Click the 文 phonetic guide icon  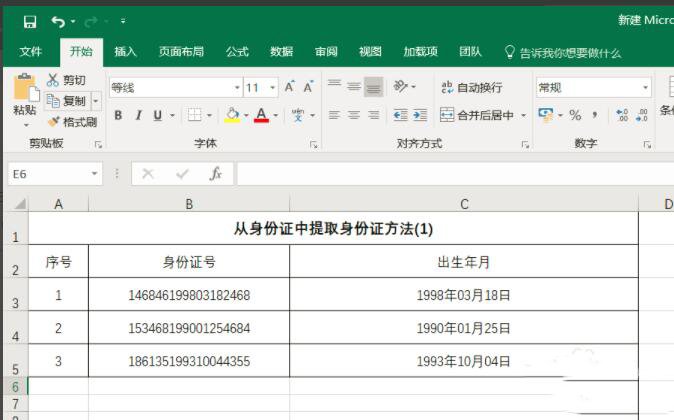(x=298, y=115)
